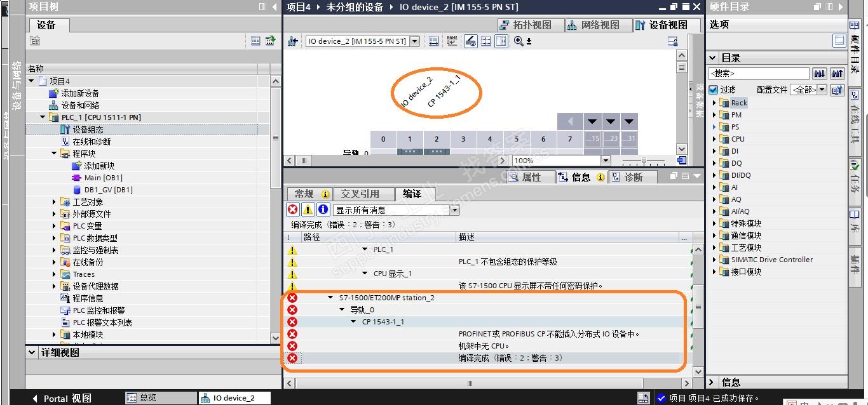This screenshot has height=405, width=868.
Task: Click the show overview table icon in the project tree
Action: pos(255,41)
